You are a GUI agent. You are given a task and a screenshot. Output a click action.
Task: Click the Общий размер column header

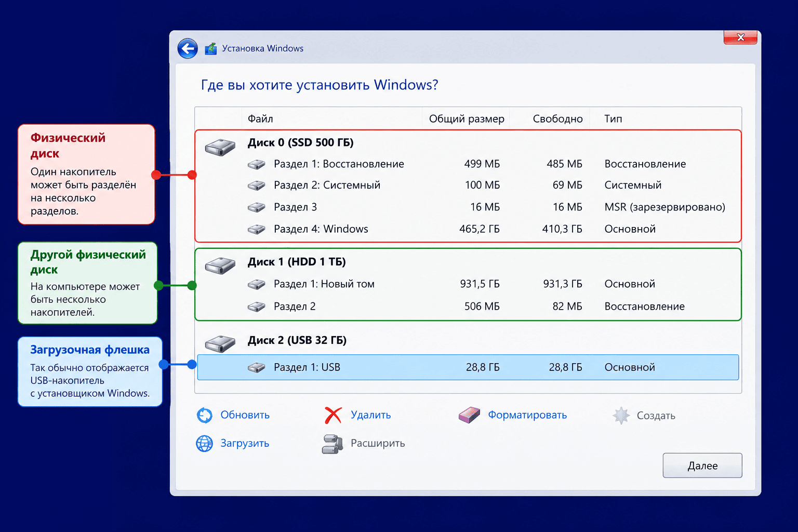point(467,119)
